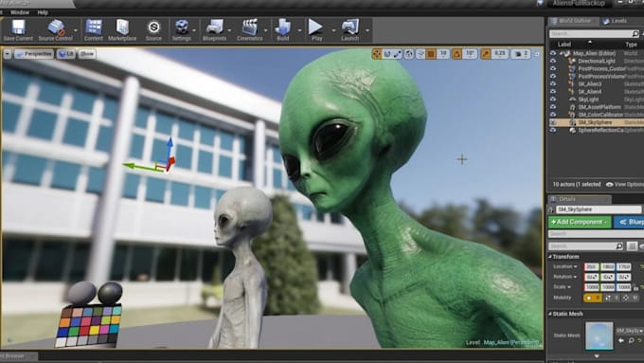644x363 pixels.
Task: Toggle visibility of SK_Alien3
Action: [553, 83]
